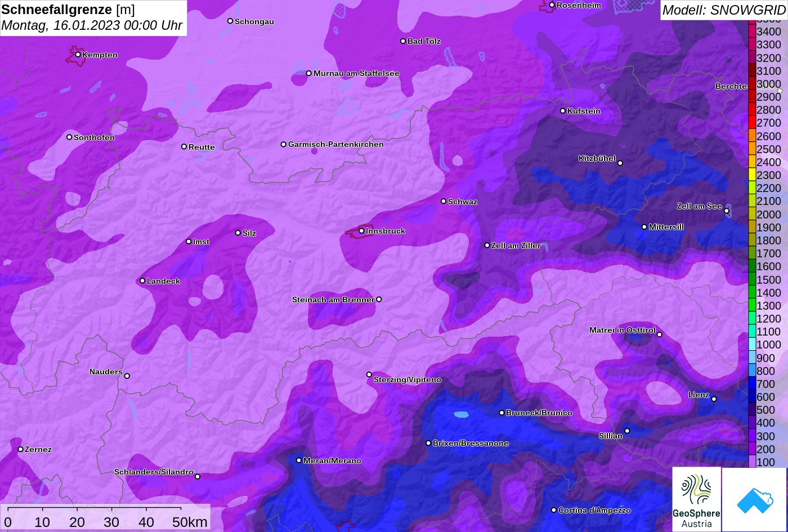Click the 'Brixen/Bressanone' label
This screenshot has height=532, width=788.
point(471,443)
